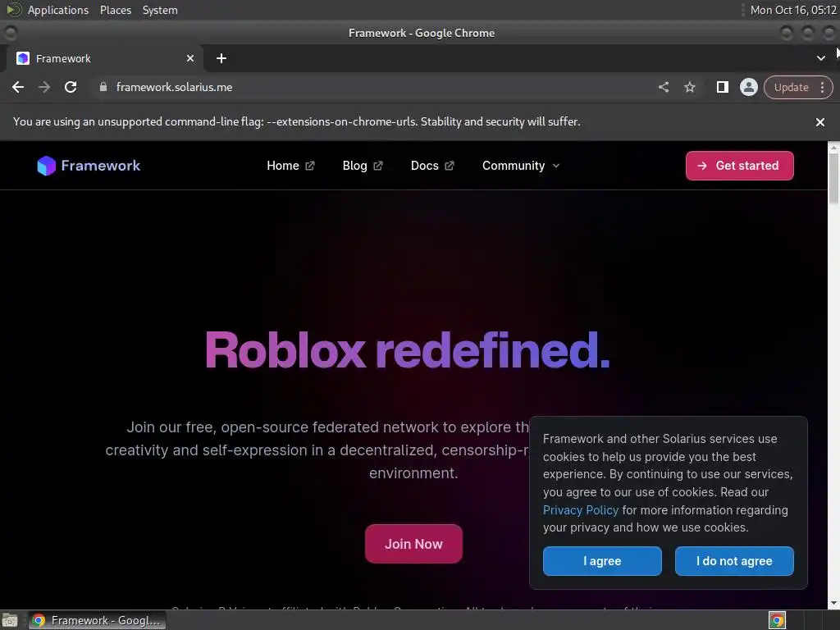This screenshot has width=840, height=630.
Task: Expand the tab search chevron
Action: 820,58
